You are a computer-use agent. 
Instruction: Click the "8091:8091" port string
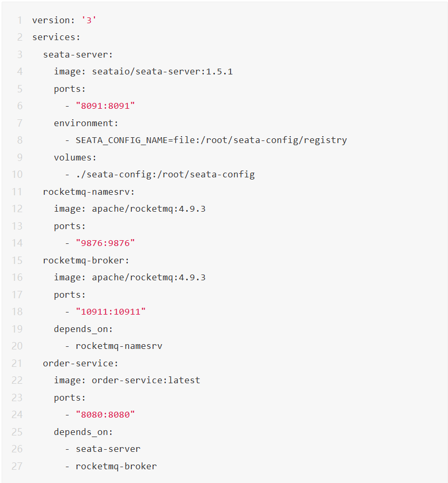click(x=105, y=106)
